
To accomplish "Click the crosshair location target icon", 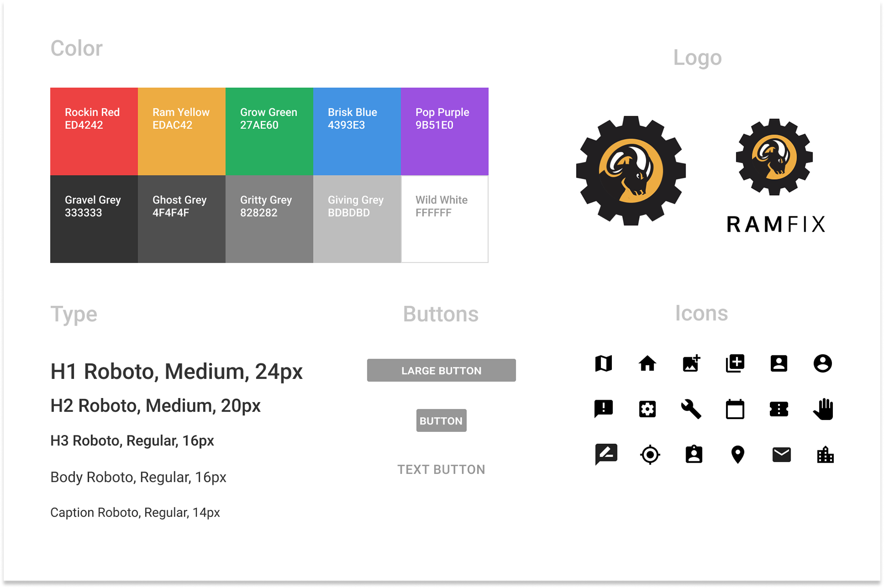I will point(650,455).
